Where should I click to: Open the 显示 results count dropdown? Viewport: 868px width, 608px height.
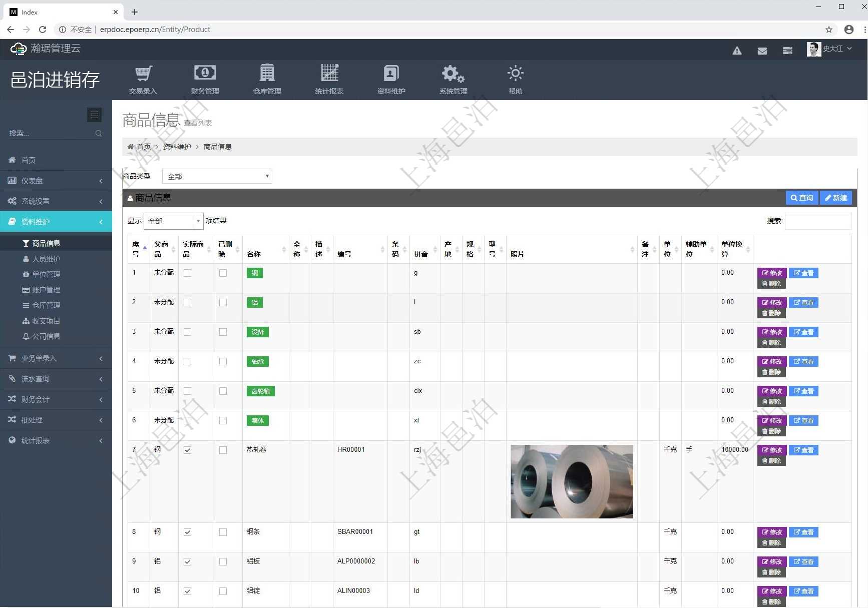click(x=173, y=221)
